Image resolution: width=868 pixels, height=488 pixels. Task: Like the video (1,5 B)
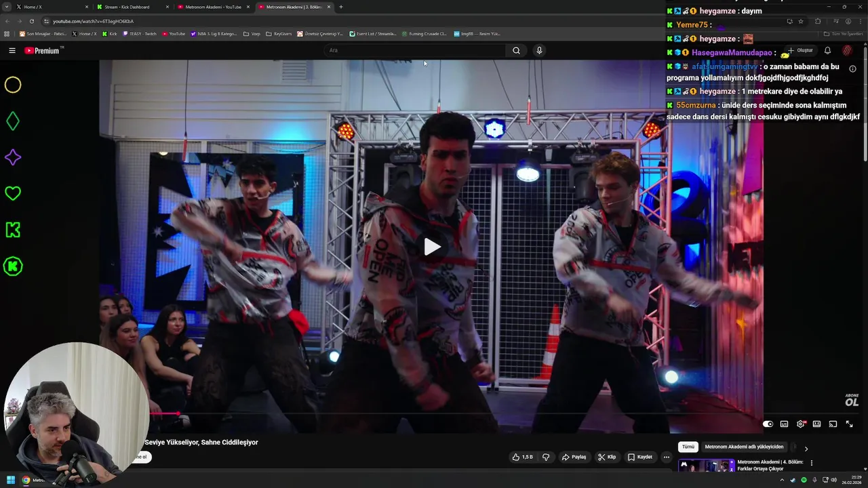coord(522,457)
